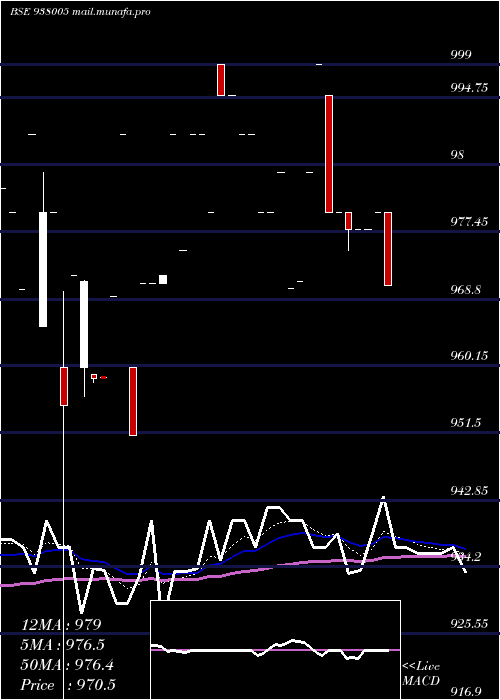Click the 'BSE 988005 mail.munafa.pro' header text

(x=80, y=12)
